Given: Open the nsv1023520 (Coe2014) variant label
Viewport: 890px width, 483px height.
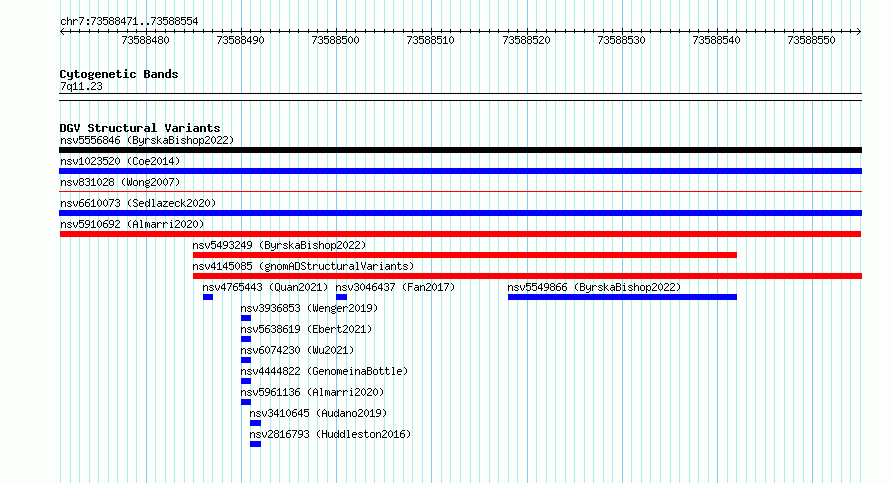Looking at the screenshot, I should pyautogui.click(x=120, y=161).
